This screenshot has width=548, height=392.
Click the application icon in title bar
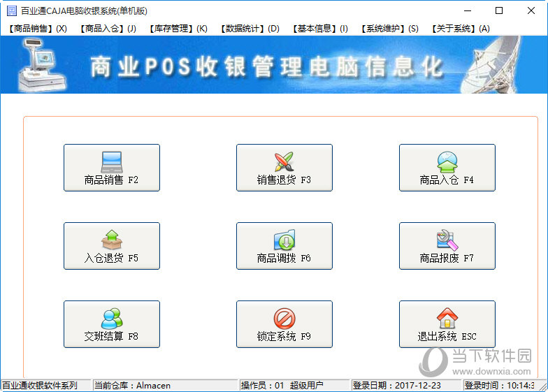pyautogui.click(x=11, y=11)
